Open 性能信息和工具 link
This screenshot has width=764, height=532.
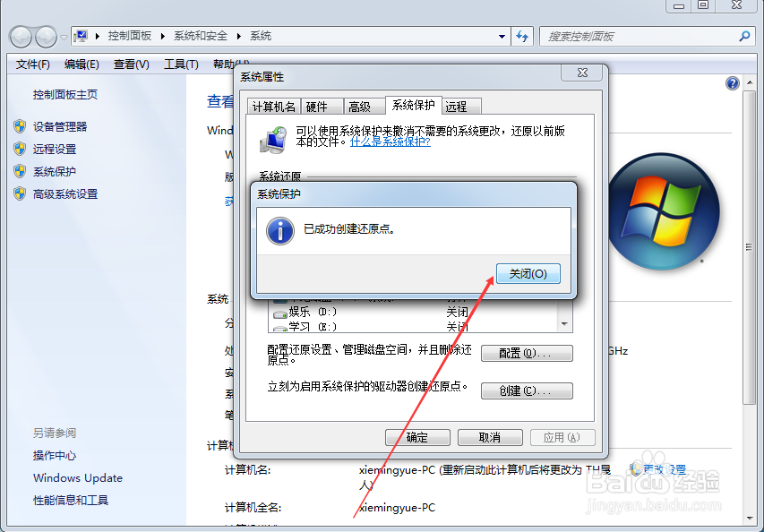71,501
